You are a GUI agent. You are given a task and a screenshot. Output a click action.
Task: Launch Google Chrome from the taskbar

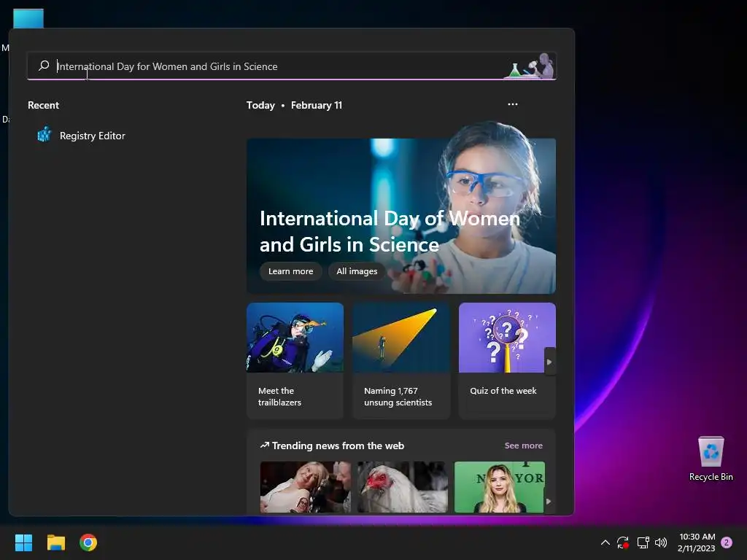pos(88,542)
